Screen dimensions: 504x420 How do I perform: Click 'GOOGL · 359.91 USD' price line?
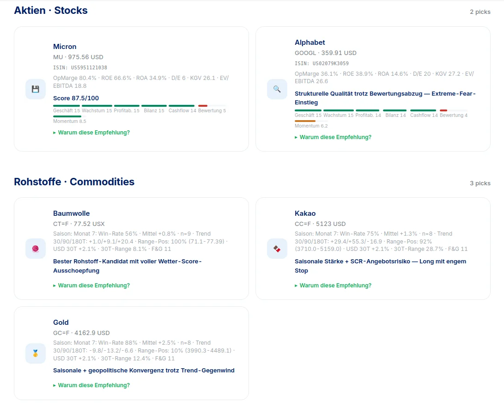pos(326,53)
